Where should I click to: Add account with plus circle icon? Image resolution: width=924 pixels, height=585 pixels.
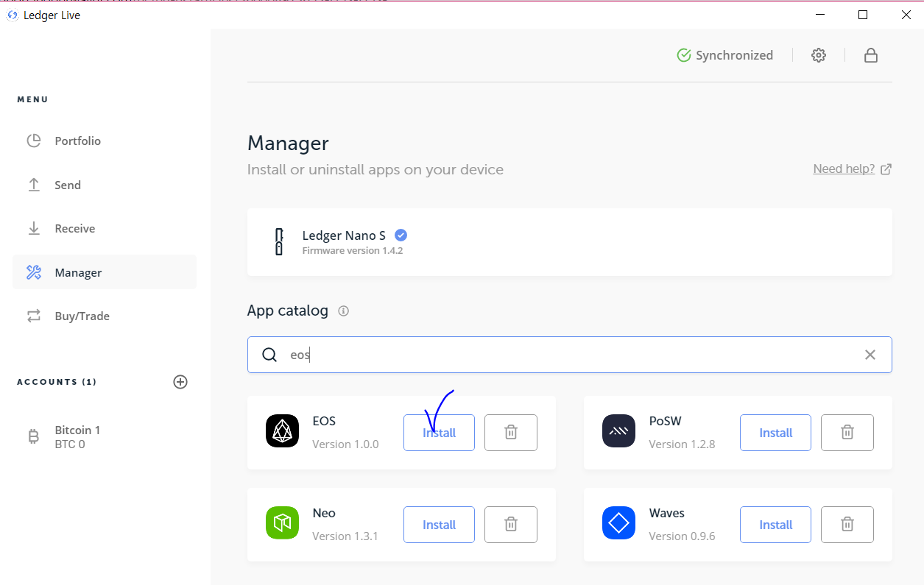[x=180, y=382]
